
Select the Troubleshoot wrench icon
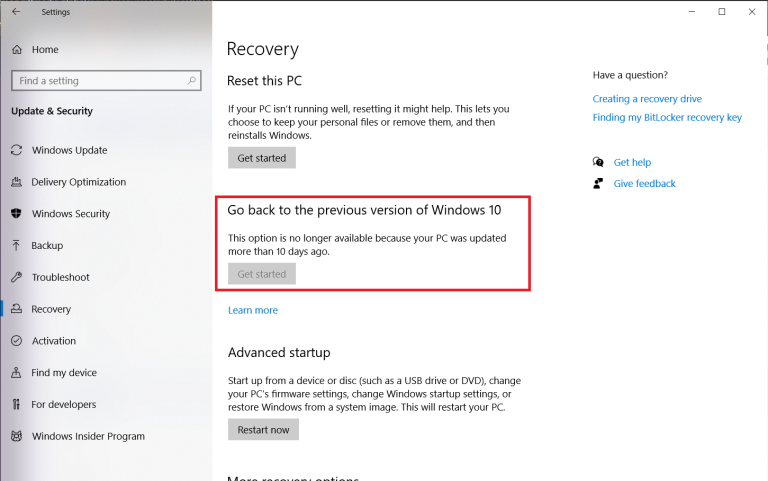pos(17,277)
